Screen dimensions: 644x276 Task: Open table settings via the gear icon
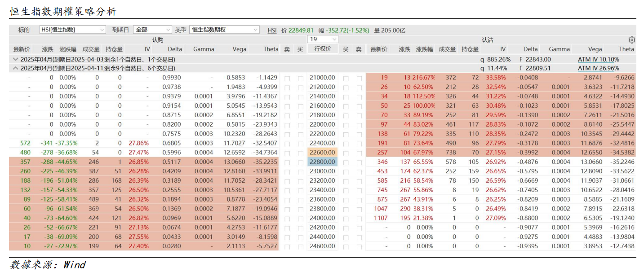pyautogui.click(x=631, y=40)
